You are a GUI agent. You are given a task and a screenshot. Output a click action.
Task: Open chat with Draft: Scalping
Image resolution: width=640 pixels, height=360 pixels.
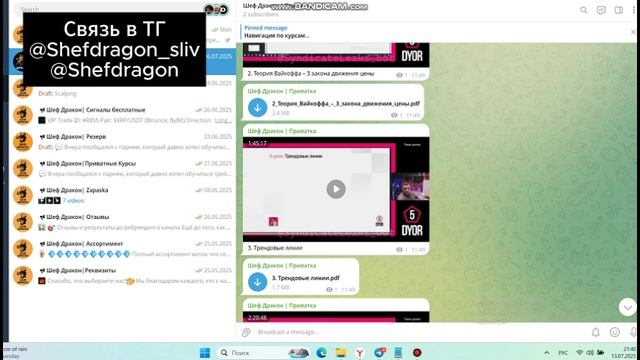122,88
